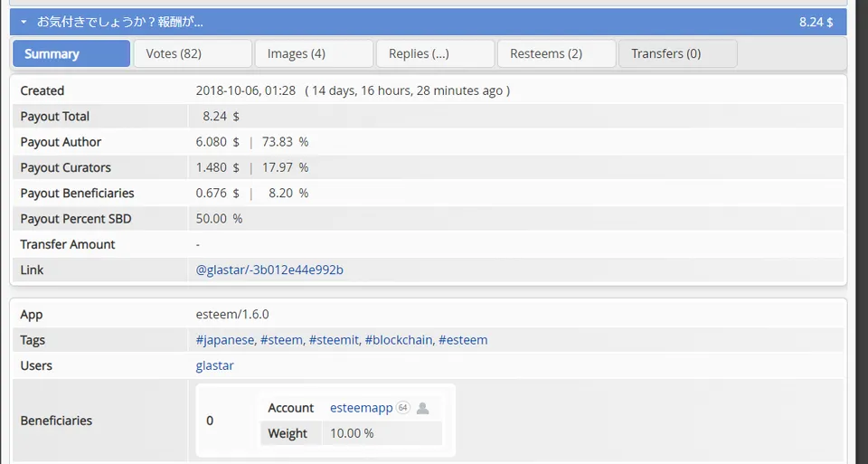Click the Payout Author 6.080 $ value
The width and height of the screenshot is (868, 464).
218,142
